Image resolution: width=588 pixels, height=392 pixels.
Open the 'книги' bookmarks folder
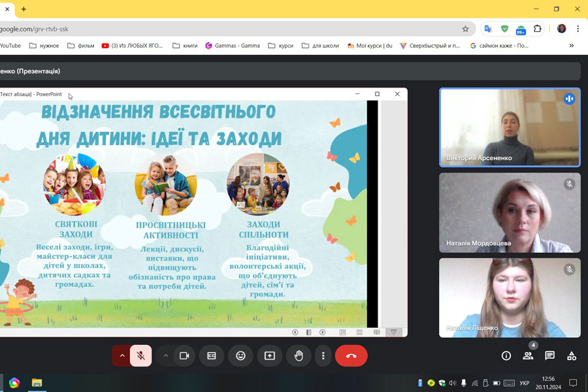(186, 46)
